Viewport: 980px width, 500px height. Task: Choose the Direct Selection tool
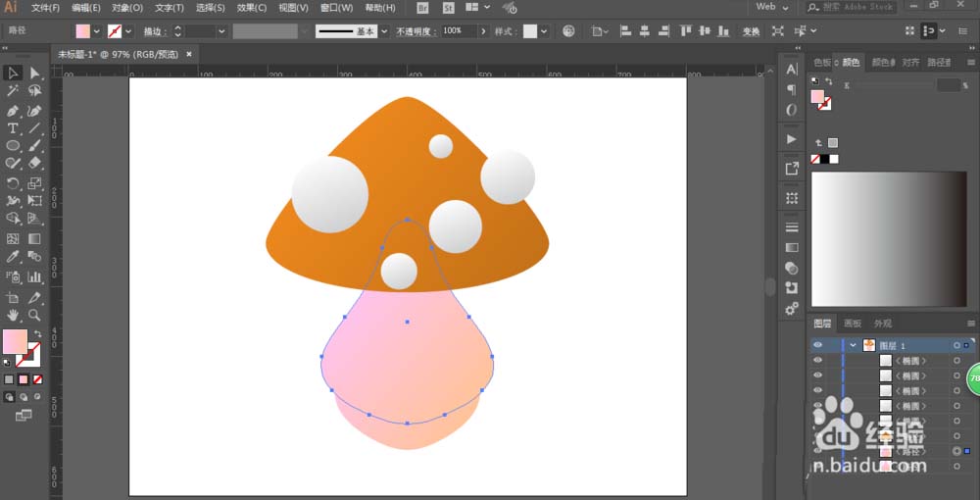coord(35,74)
